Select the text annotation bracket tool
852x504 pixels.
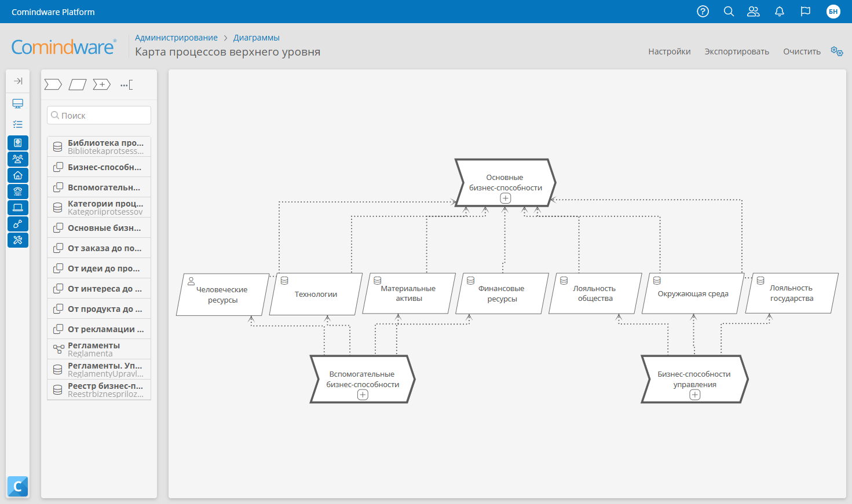point(126,85)
